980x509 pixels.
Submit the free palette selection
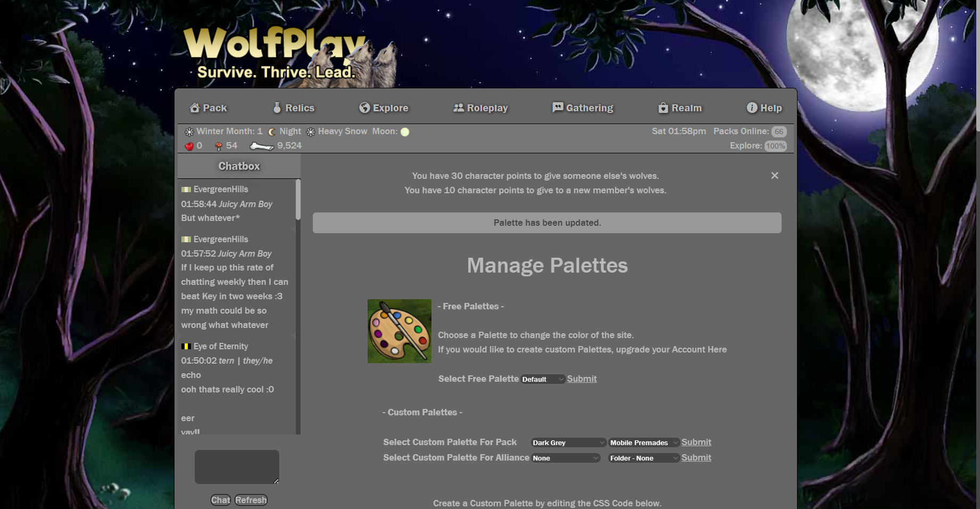582,379
